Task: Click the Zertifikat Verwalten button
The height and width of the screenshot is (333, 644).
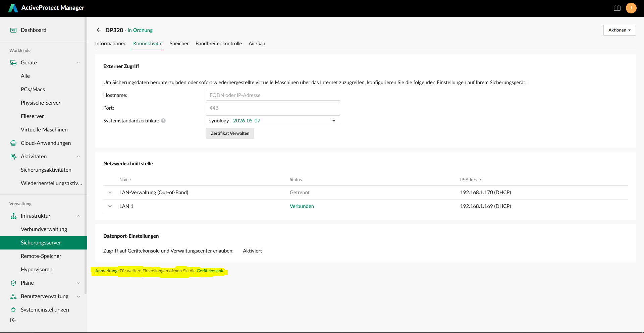Action: pos(230,133)
